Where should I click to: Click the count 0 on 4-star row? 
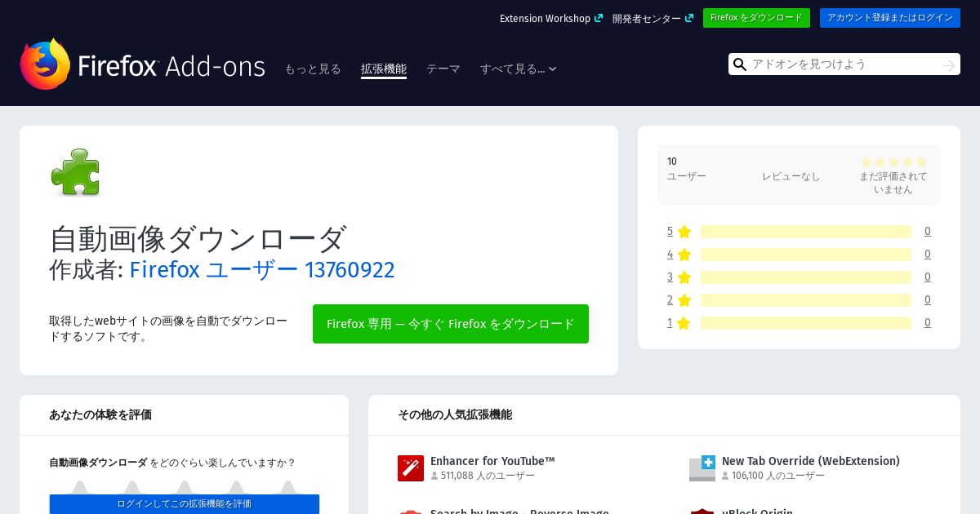(x=928, y=255)
